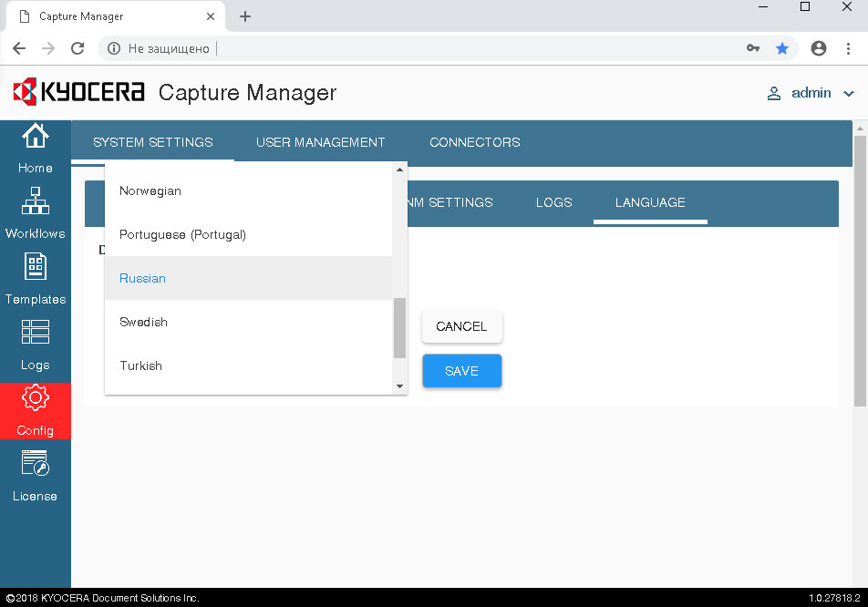Open the Config section

36,410
